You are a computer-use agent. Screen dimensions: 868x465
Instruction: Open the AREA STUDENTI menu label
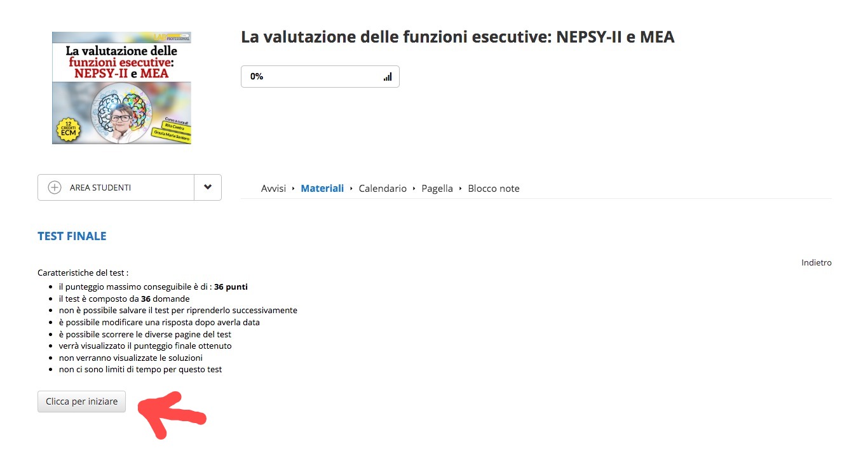pyautogui.click(x=100, y=188)
